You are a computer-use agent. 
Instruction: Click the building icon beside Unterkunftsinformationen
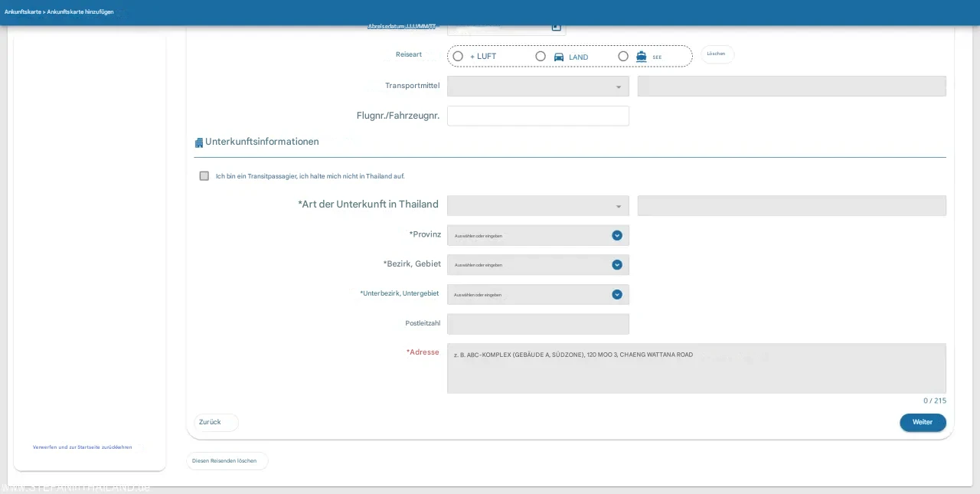tap(199, 142)
